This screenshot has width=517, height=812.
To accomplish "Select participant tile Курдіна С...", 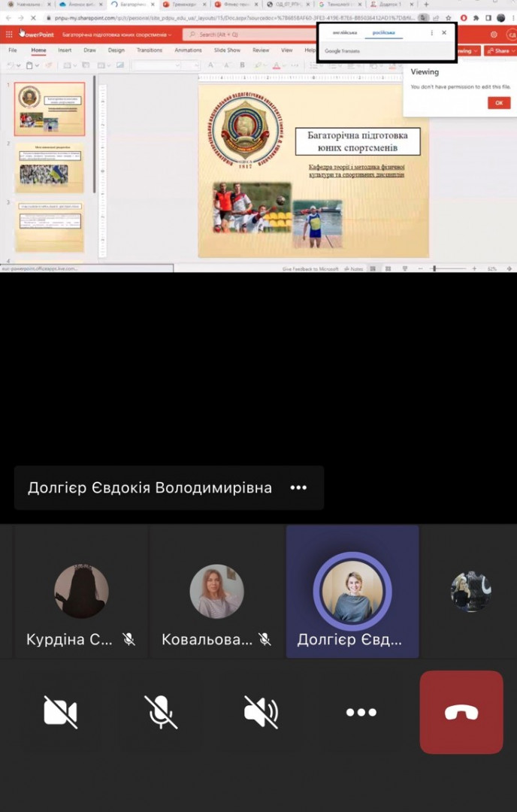I will click(81, 592).
